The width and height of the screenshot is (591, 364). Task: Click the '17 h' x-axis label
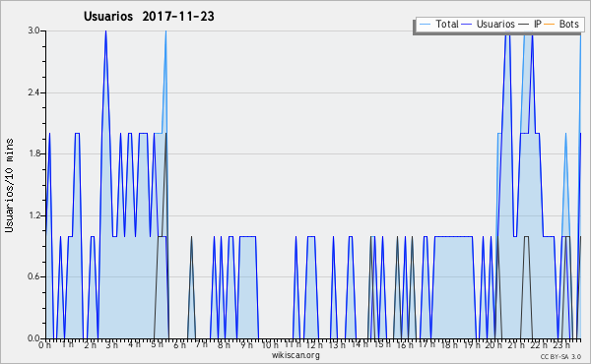[x=427, y=344]
